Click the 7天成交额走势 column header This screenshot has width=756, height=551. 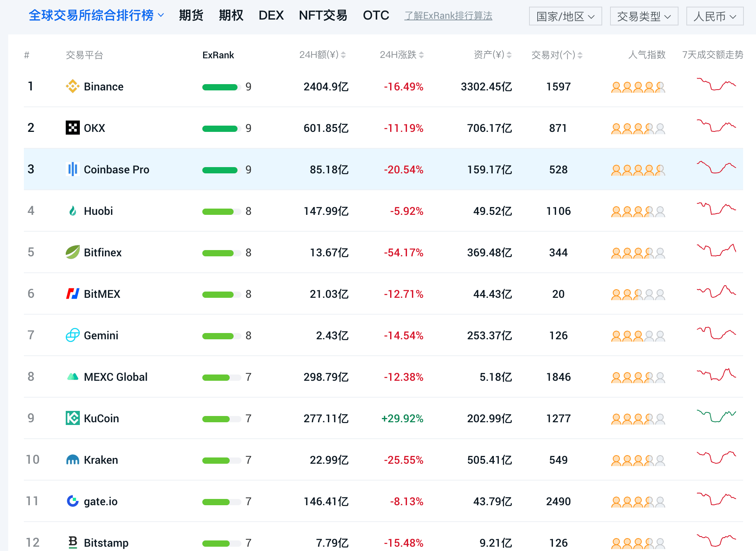(x=713, y=55)
